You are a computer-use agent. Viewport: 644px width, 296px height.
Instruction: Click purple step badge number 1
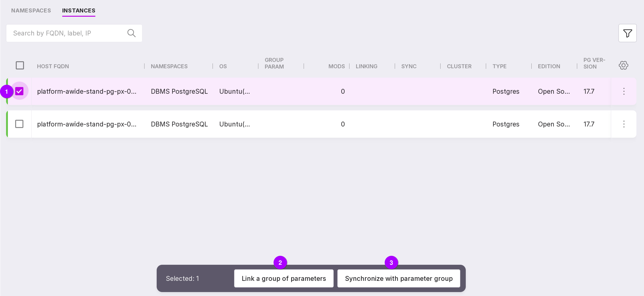7,92
